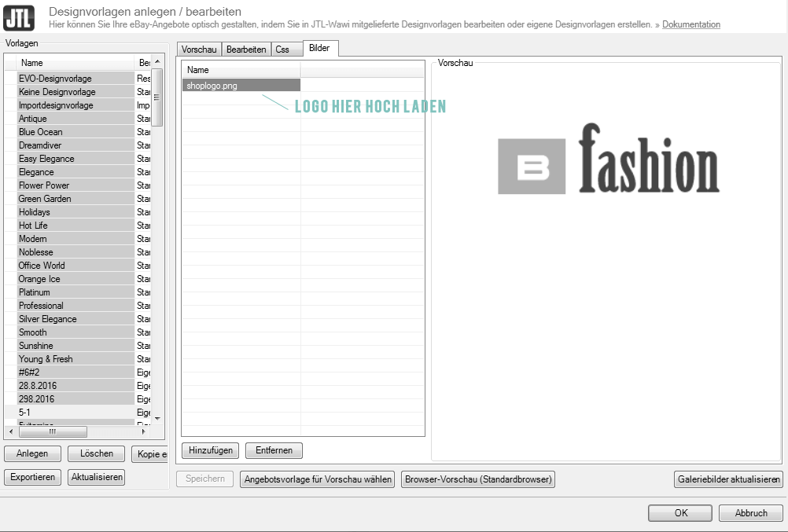
Task: Select the 5-1 template
Action: pyautogui.click(x=75, y=413)
